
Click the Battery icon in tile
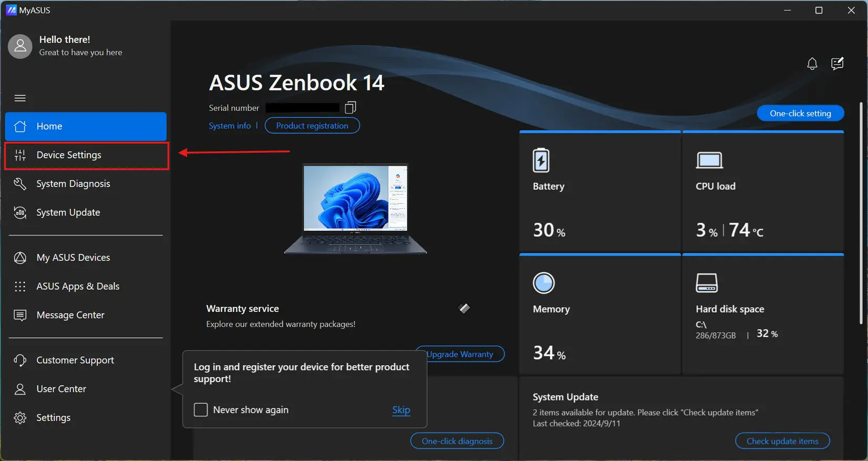point(541,160)
